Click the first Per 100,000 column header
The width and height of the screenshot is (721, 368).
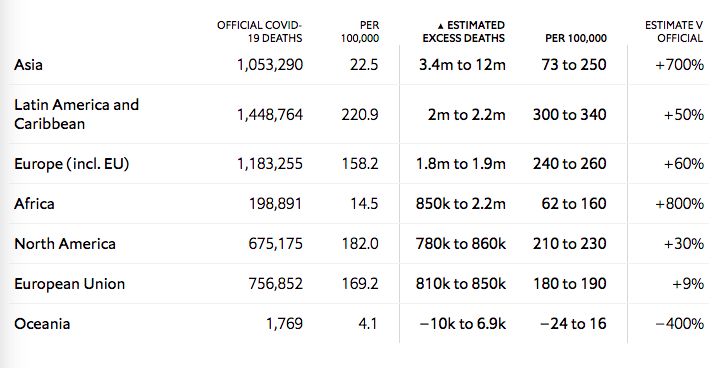360,32
